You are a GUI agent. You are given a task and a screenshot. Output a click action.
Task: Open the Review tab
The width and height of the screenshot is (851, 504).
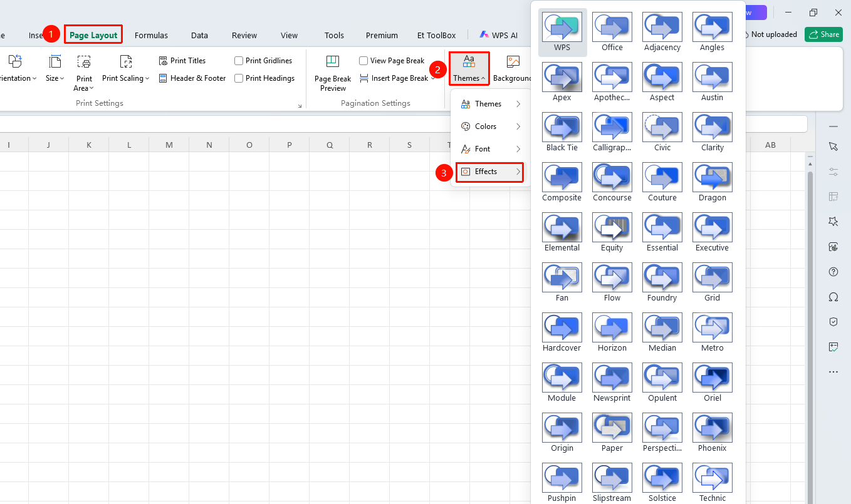(244, 35)
